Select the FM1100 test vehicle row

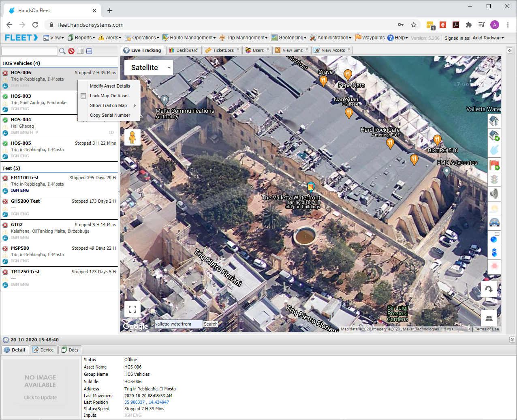click(x=59, y=184)
